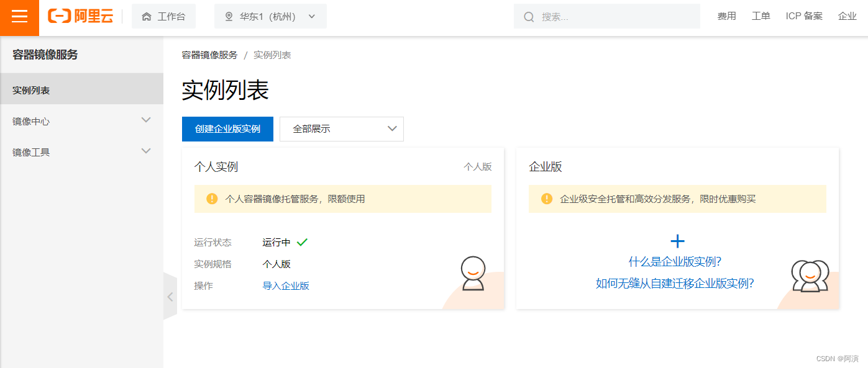This screenshot has width=868, height=368.
Task: Open 企业 top menu
Action: 847,16
